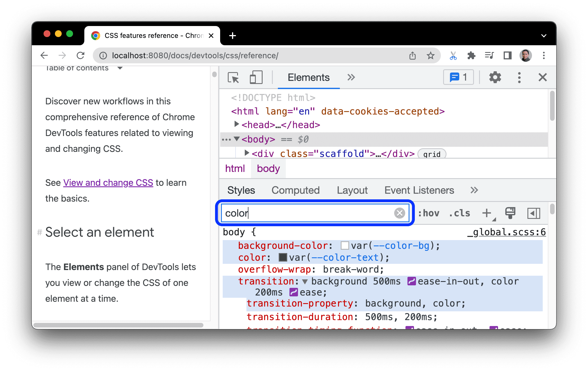Switch to the Layout tab
This screenshot has width=588, height=371.
click(352, 190)
